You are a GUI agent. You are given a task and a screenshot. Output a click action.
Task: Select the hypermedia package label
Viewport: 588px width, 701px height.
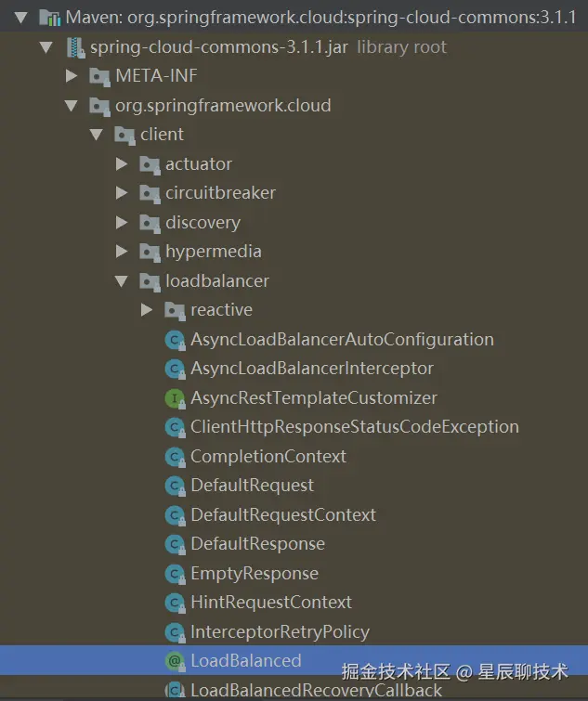(214, 252)
